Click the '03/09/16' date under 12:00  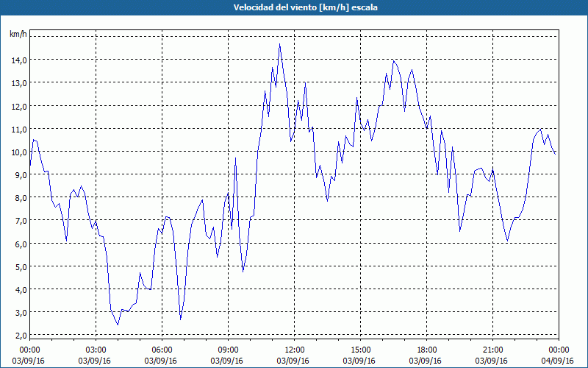click(x=293, y=361)
